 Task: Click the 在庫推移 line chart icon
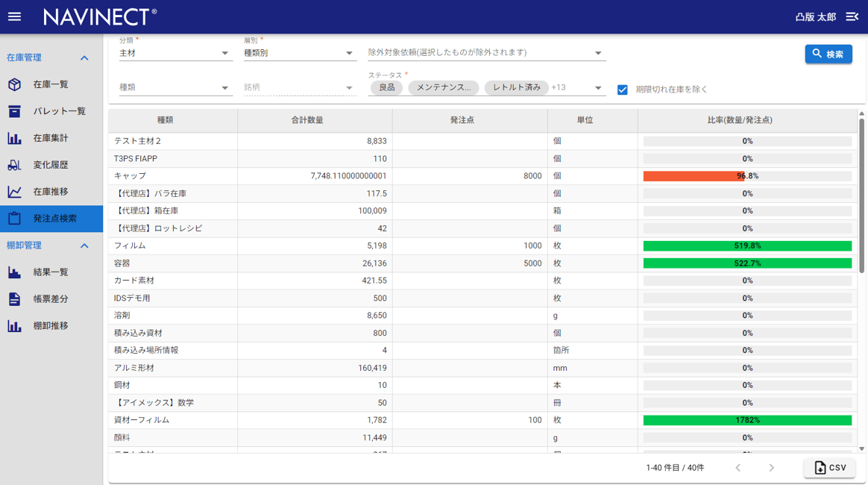click(x=15, y=192)
